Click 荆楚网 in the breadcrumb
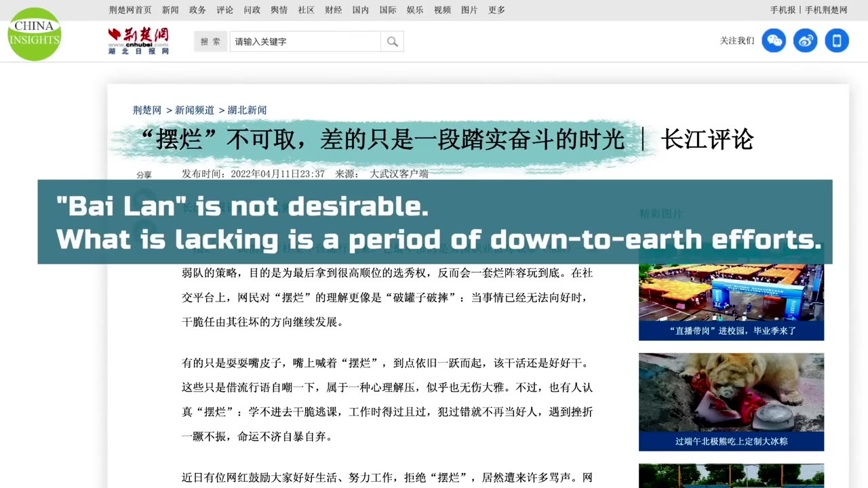Image resolution: width=868 pixels, height=488 pixels. click(x=147, y=110)
